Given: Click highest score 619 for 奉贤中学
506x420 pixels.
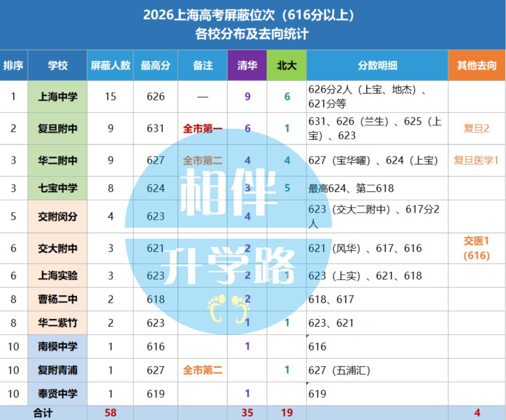Looking at the screenshot, I should click(x=156, y=394).
